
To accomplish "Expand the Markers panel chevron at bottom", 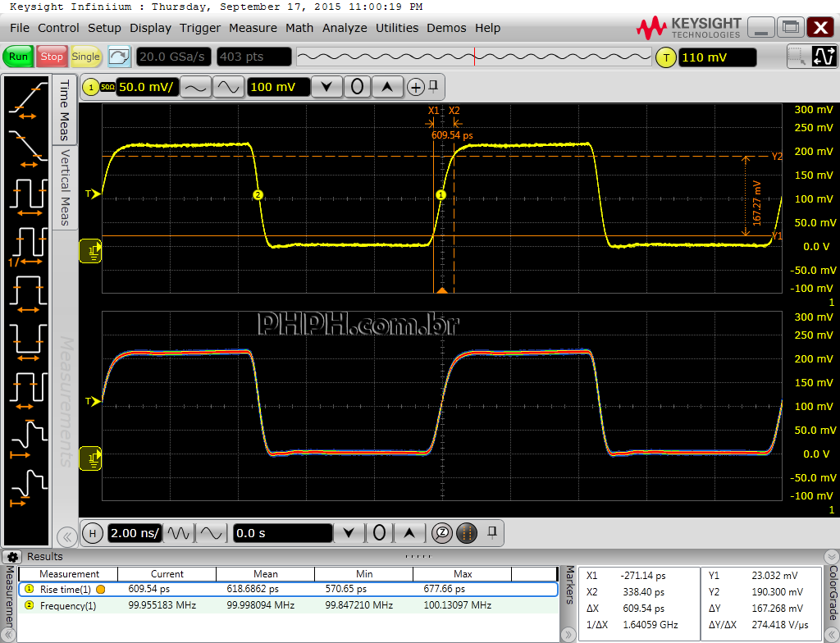I will click(x=569, y=633).
